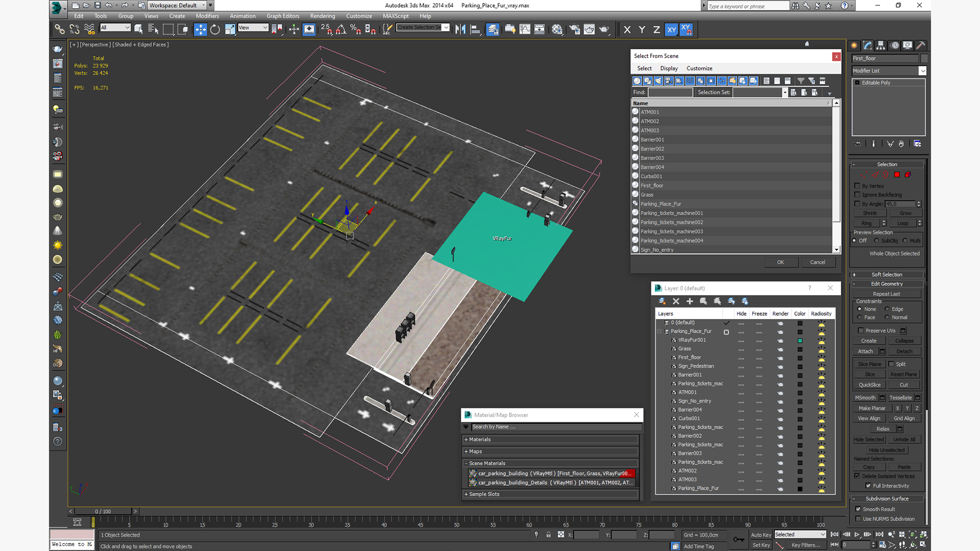Click the Shrink selection button
980x551 pixels.
pyautogui.click(x=870, y=213)
